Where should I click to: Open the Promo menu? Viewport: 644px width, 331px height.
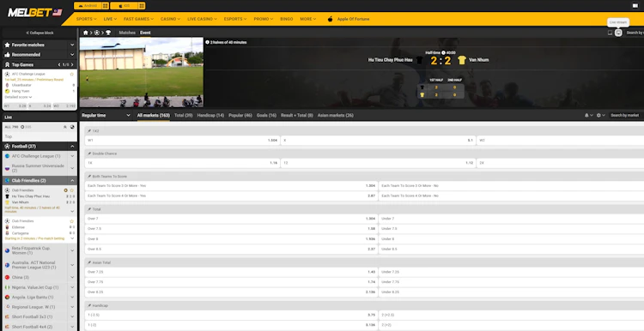[264, 19]
